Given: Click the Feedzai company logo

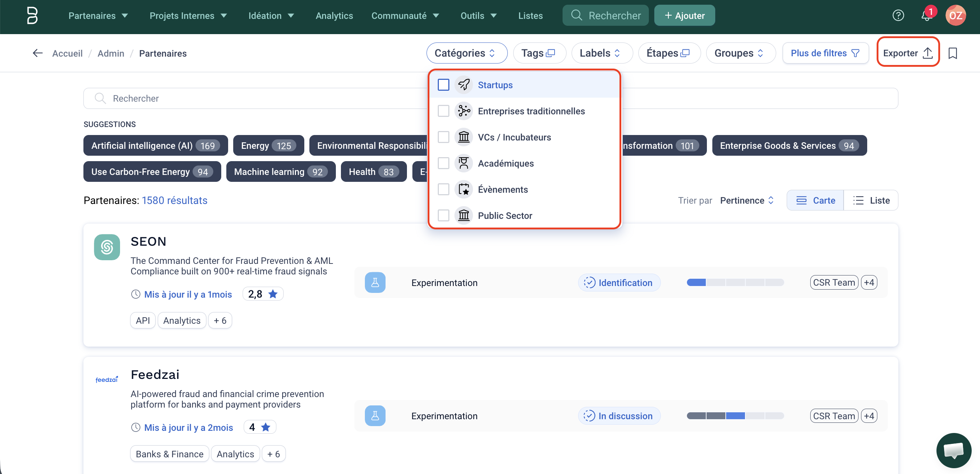Looking at the screenshot, I should click(x=107, y=380).
